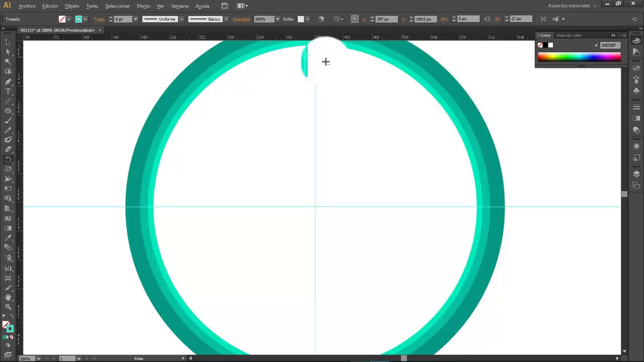This screenshot has width=644, height=362.
Task: Select the Paintbrush tool
Action: pos(8,121)
